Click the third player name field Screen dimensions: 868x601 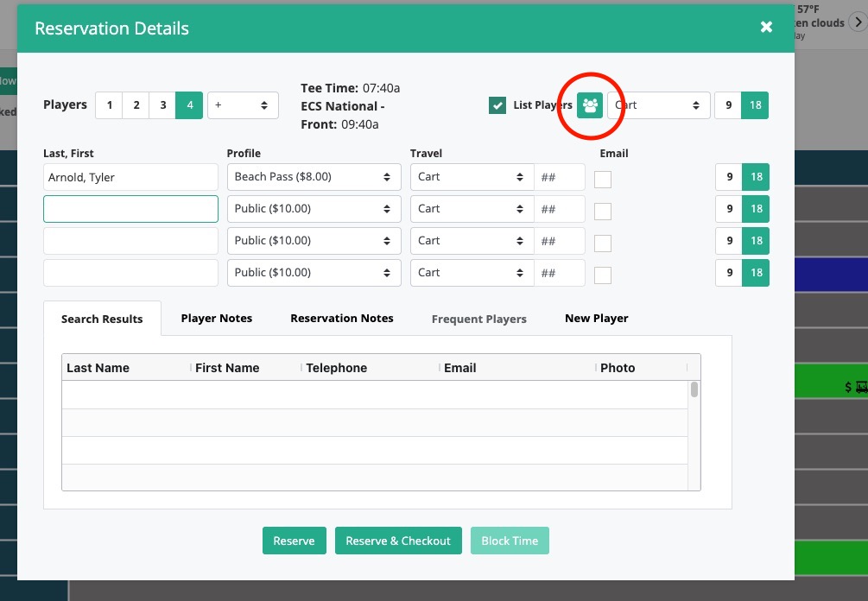[130, 241]
